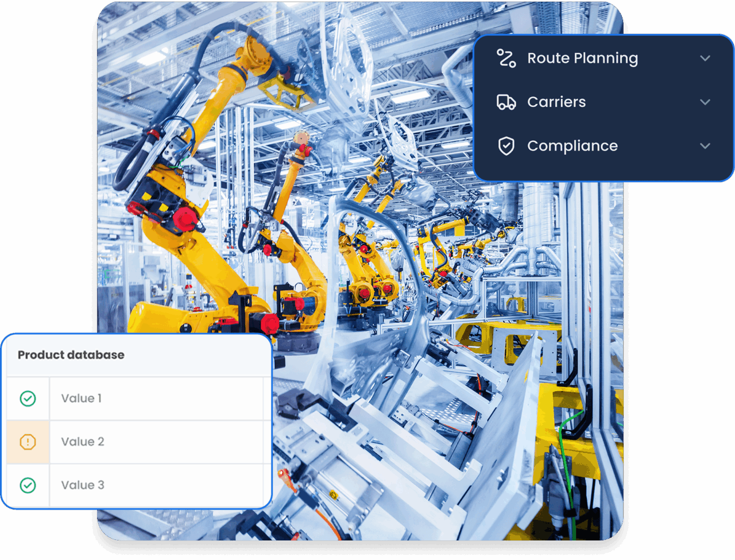Click the checkmark shield icon in navigation
Image resolution: width=735 pixels, height=560 pixels.
[506, 146]
